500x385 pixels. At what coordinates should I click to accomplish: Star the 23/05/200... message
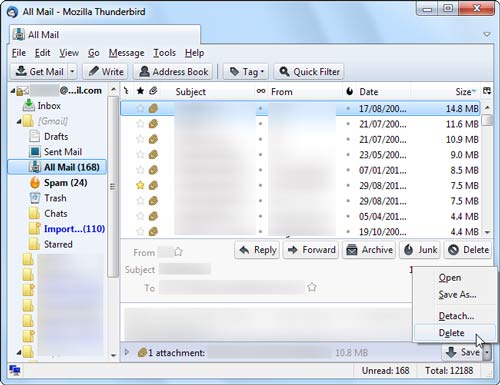(x=140, y=154)
